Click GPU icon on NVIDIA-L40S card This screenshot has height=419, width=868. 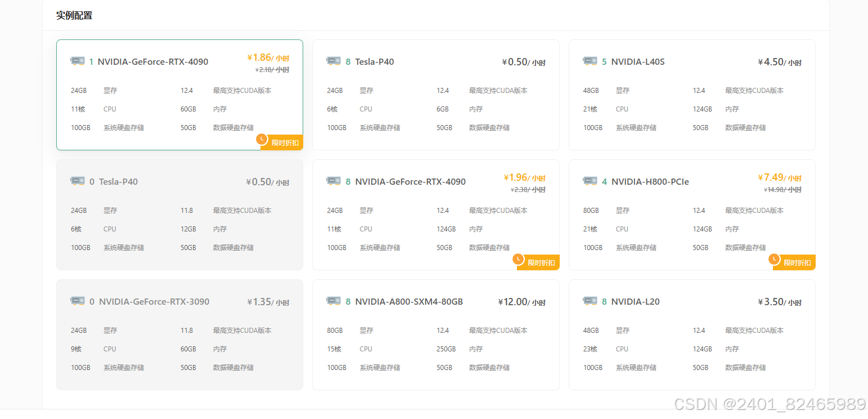[x=590, y=60]
